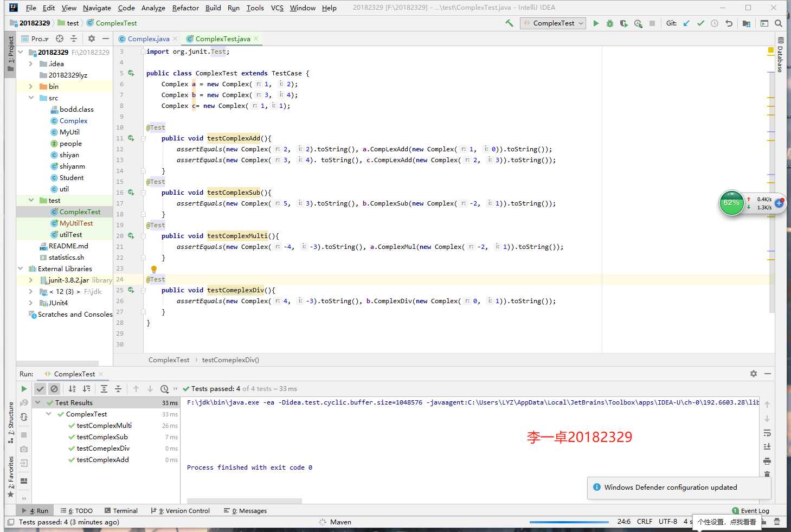This screenshot has height=532, width=791.
Task: Sort test results alphabetically
Action: click(x=72, y=389)
